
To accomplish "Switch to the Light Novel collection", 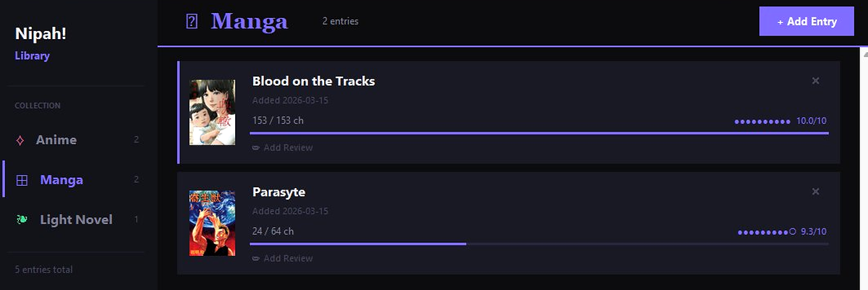I will pyautogui.click(x=76, y=220).
